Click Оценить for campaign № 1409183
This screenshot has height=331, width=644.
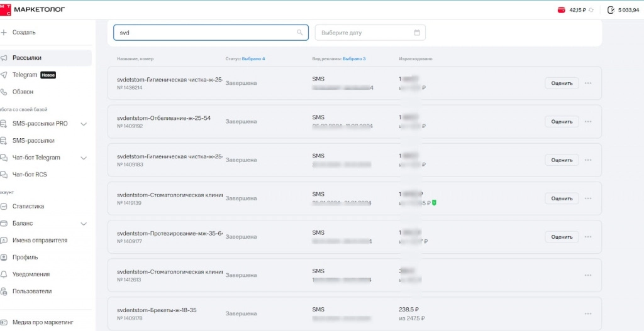click(x=562, y=160)
